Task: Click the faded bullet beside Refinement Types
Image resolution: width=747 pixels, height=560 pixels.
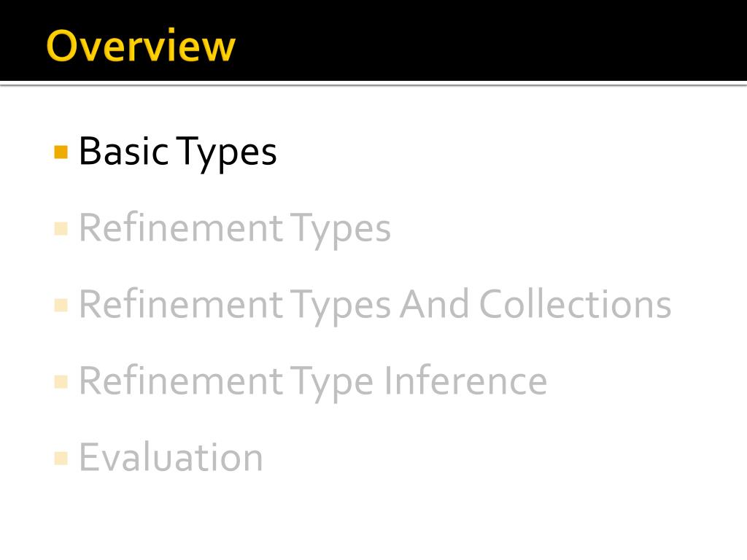Action: tap(61, 228)
